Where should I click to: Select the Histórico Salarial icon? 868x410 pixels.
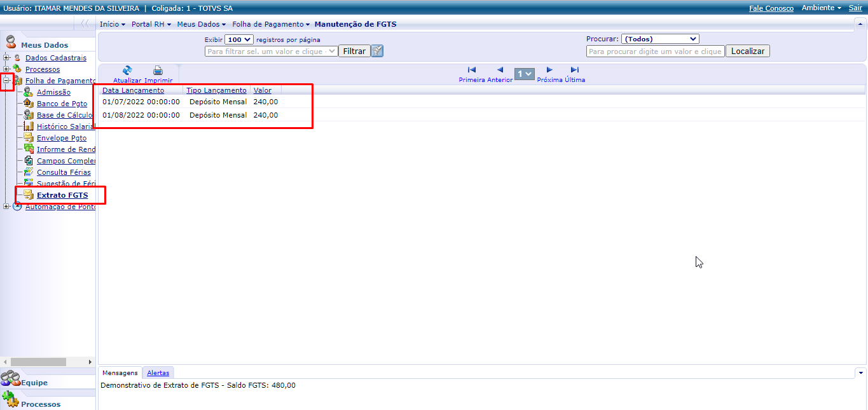[29, 126]
